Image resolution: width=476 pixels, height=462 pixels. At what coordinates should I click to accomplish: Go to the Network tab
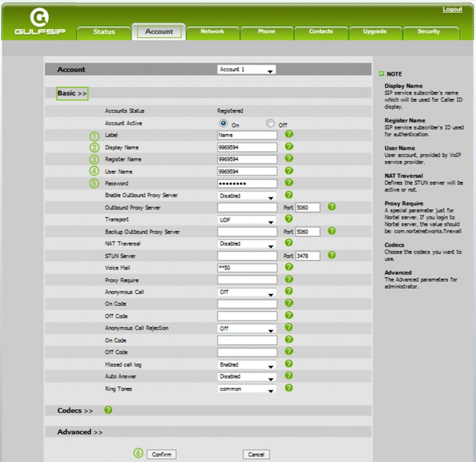point(213,32)
